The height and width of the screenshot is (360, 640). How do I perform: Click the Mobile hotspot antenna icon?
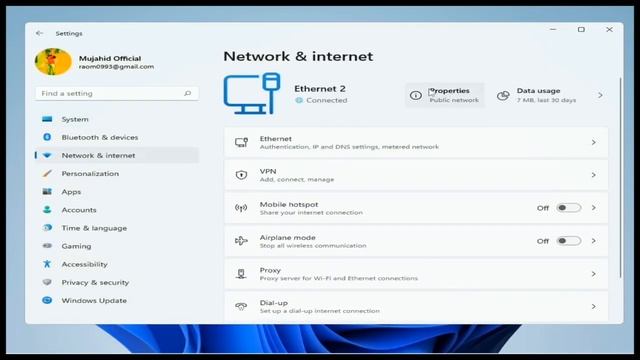click(x=241, y=208)
